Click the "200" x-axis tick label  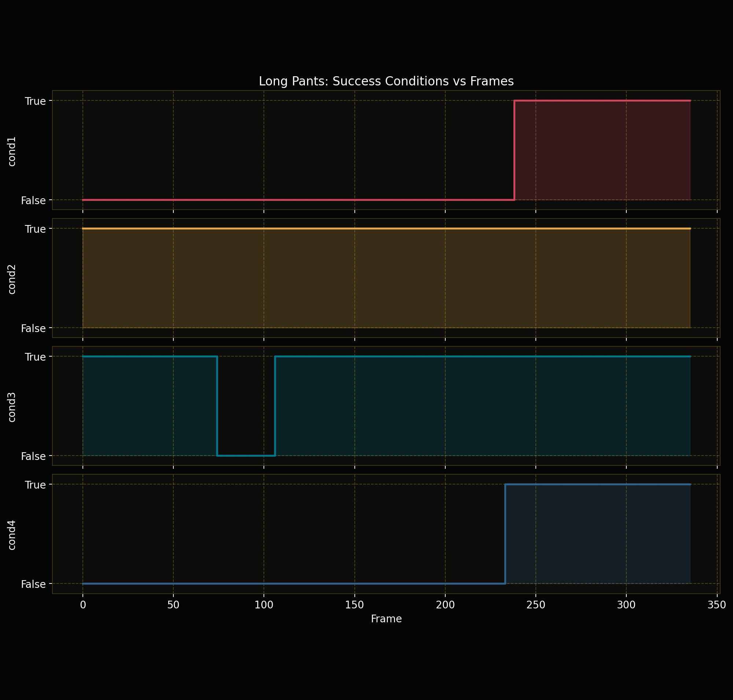coord(445,605)
